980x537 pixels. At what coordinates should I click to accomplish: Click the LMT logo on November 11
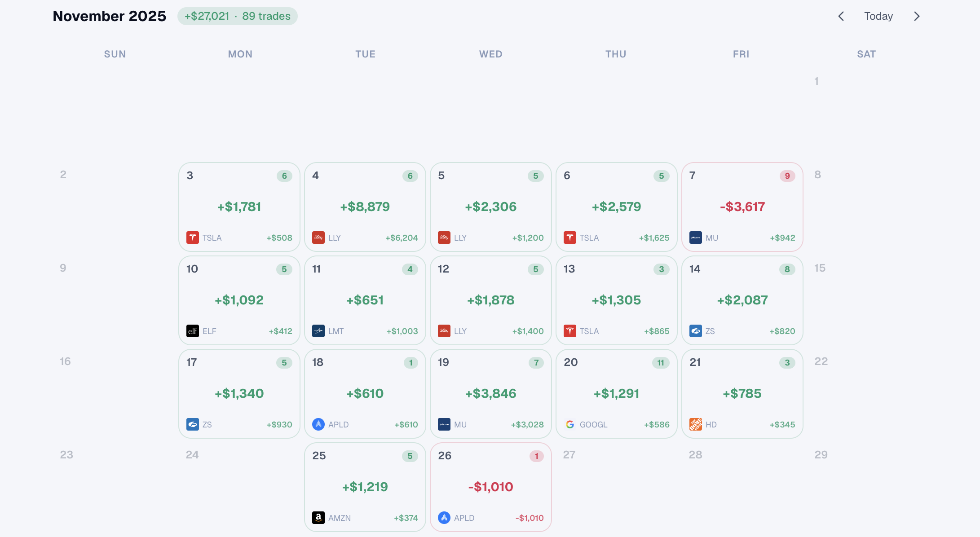[318, 331]
